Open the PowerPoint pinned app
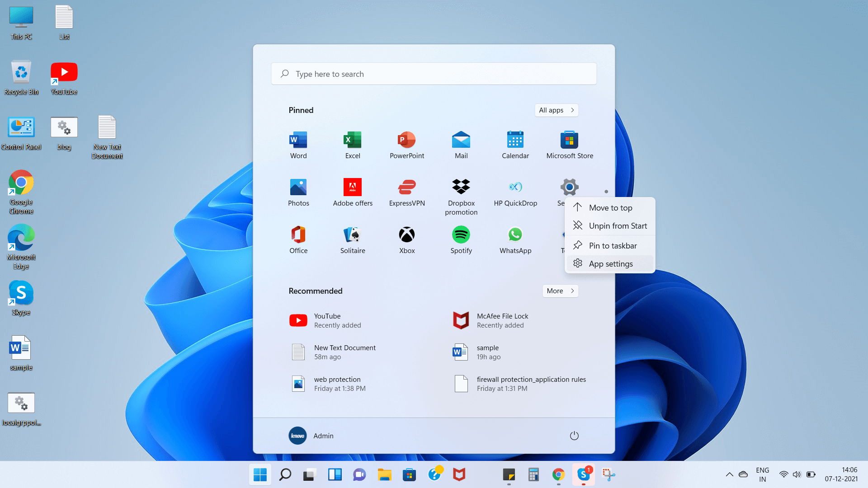 coord(406,145)
